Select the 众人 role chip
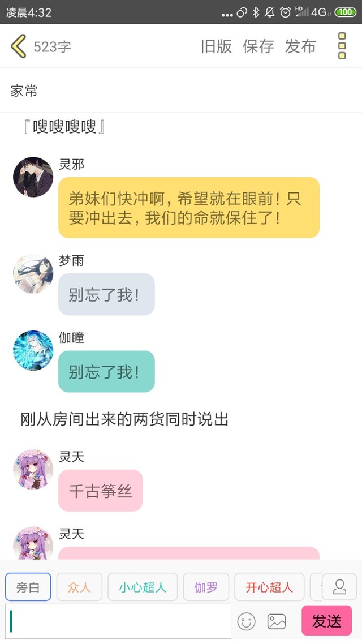Screen dimensions: 362x644 [79, 587]
